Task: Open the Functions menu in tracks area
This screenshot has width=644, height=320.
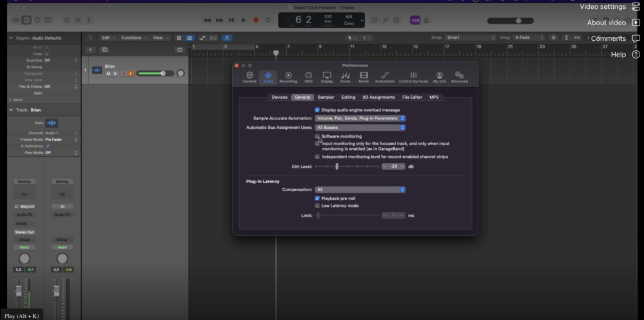Action: point(135,38)
